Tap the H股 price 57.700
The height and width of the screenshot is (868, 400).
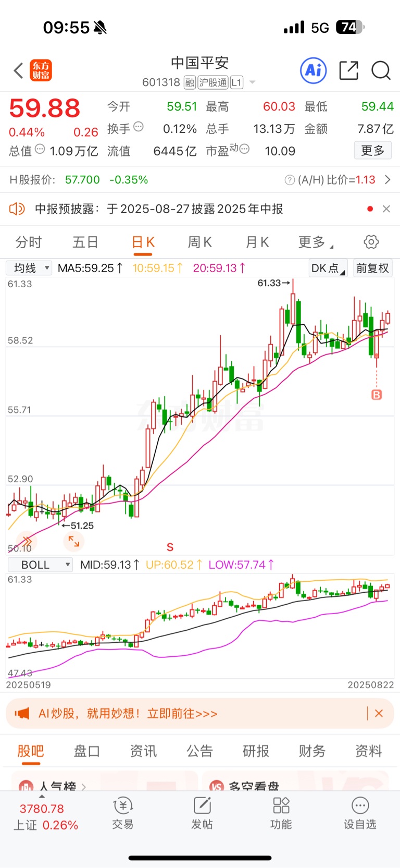(x=82, y=180)
